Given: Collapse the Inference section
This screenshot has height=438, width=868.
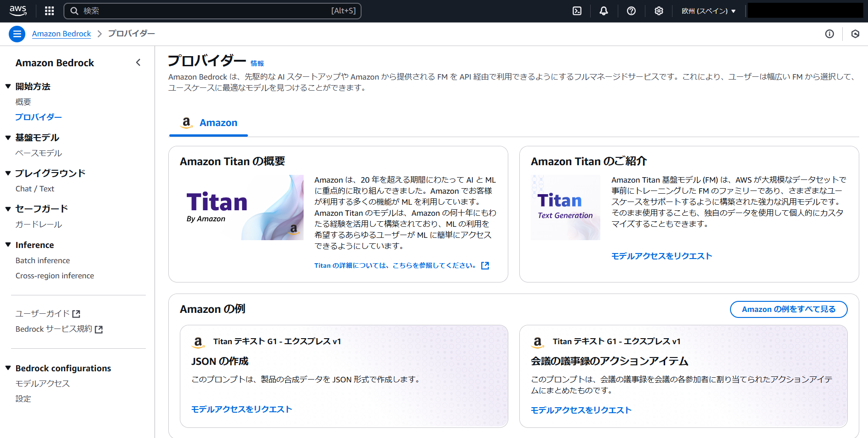Looking at the screenshot, I should (x=8, y=245).
